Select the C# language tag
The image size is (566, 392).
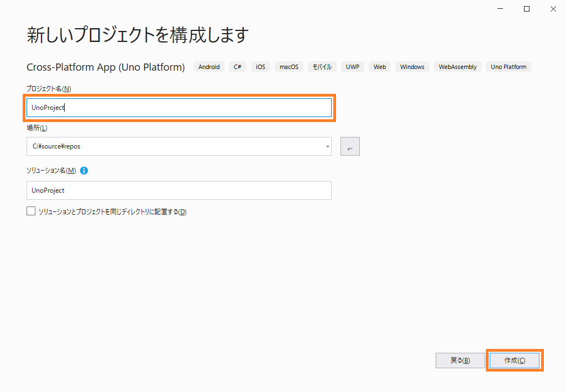point(237,67)
